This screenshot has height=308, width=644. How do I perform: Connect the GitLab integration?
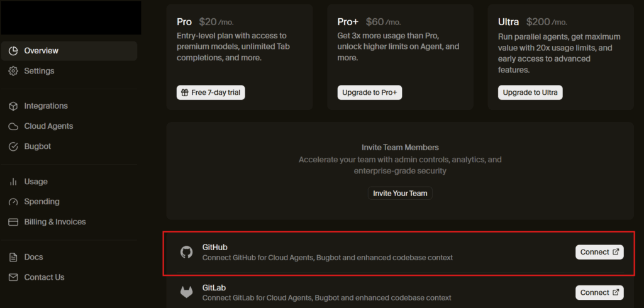pyautogui.click(x=599, y=292)
